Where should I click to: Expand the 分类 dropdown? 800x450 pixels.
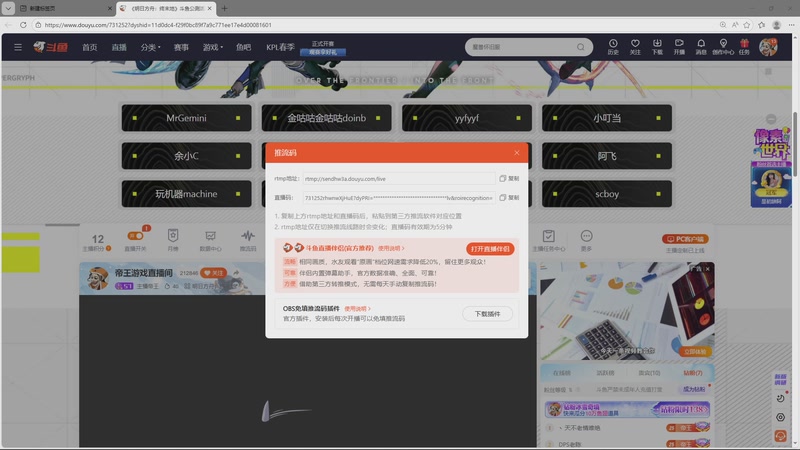150,47
